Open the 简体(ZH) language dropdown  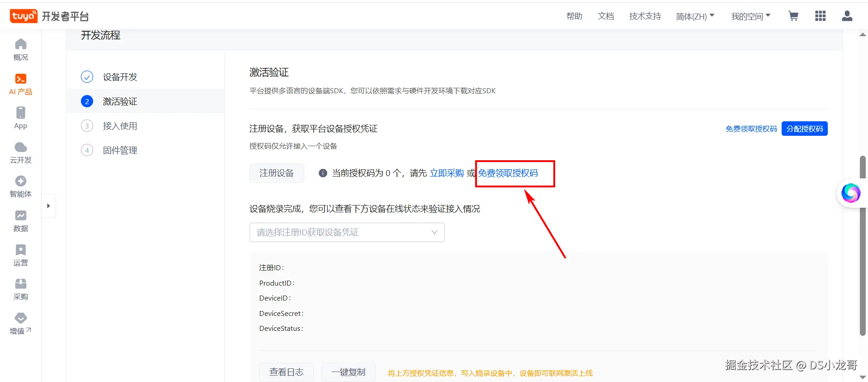coord(695,16)
